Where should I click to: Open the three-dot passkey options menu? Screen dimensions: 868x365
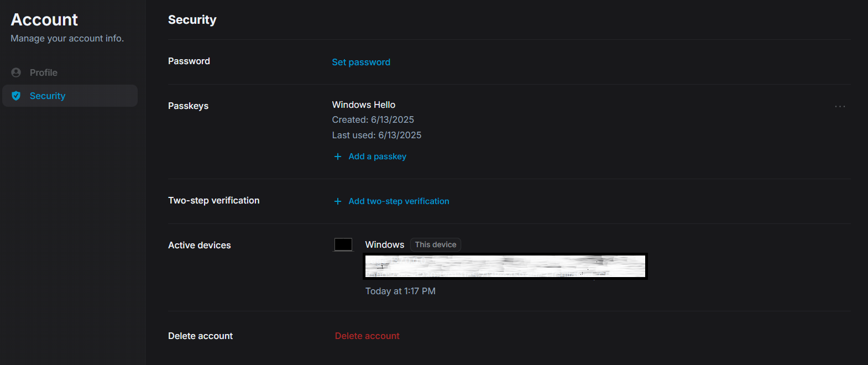pos(840,106)
